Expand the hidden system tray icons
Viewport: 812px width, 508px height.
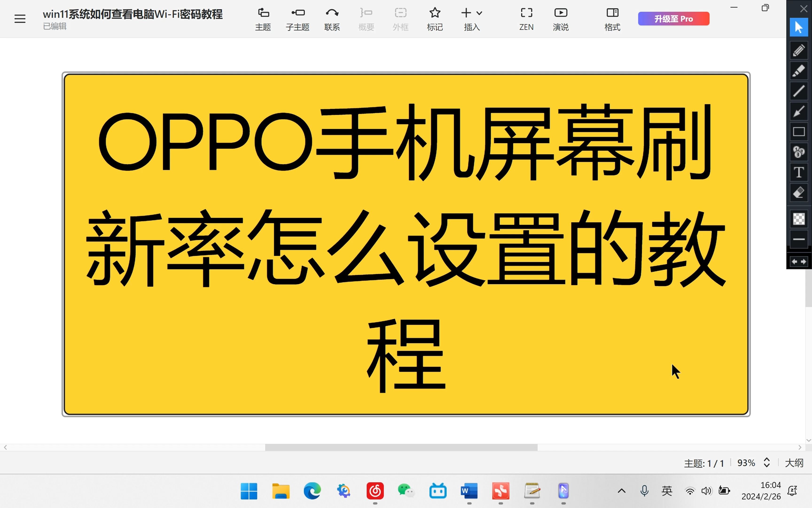(622, 491)
